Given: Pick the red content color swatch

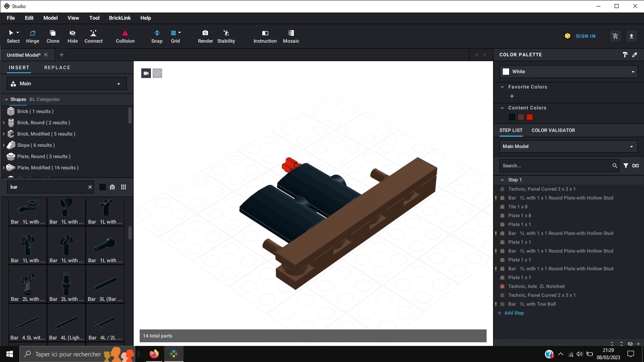Looking at the screenshot, I should pyautogui.click(x=530, y=117).
